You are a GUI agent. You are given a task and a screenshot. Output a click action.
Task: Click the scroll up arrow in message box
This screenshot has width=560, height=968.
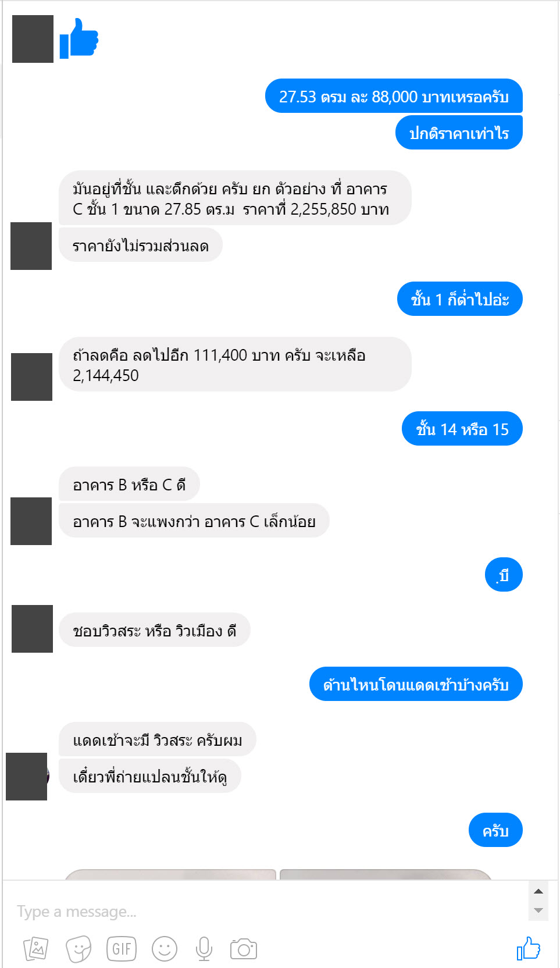tap(538, 891)
